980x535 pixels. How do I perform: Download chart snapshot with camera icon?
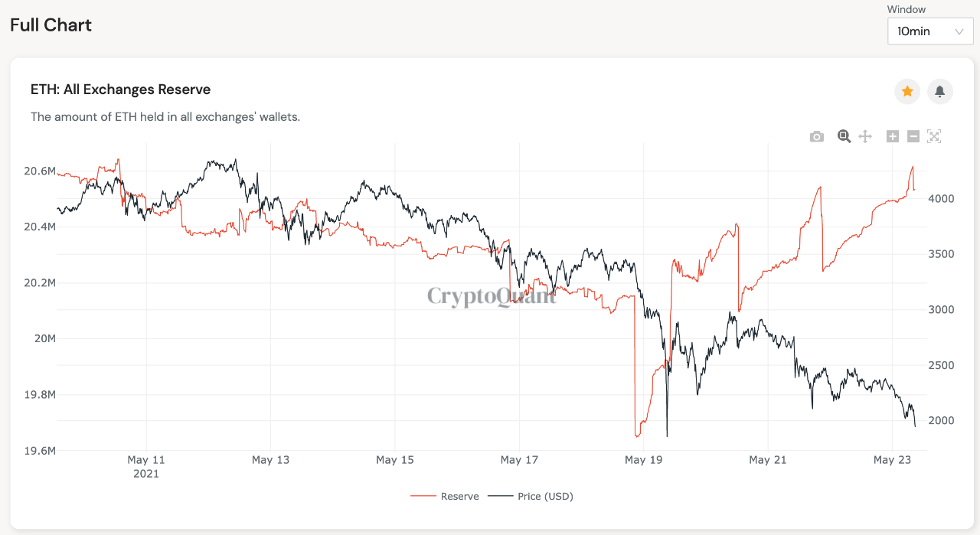tap(817, 136)
